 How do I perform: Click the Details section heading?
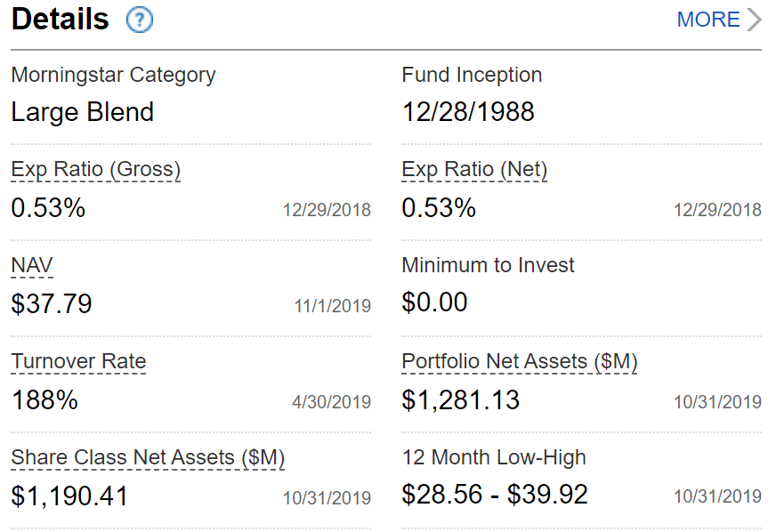click(x=61, y=20)
